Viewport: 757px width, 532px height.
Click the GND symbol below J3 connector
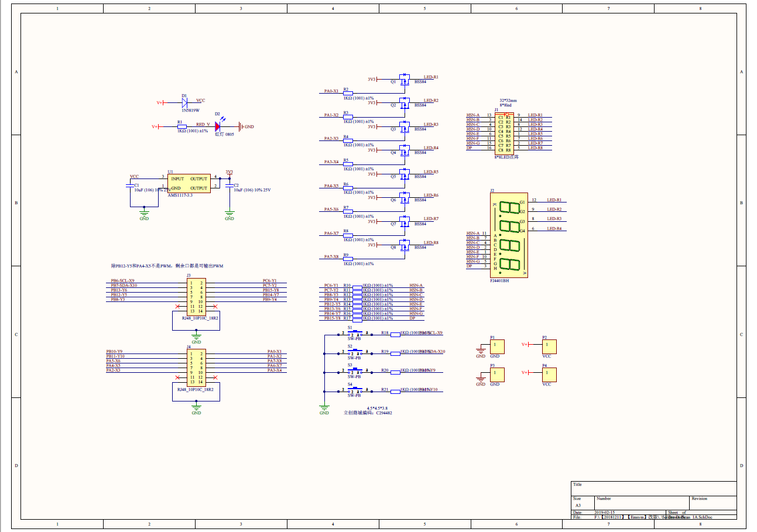(x=196, y=339)
